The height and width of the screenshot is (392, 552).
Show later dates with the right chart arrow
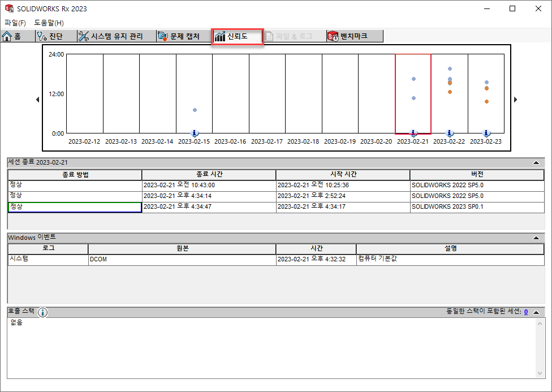pyautogui.click(x=515, y=100)
